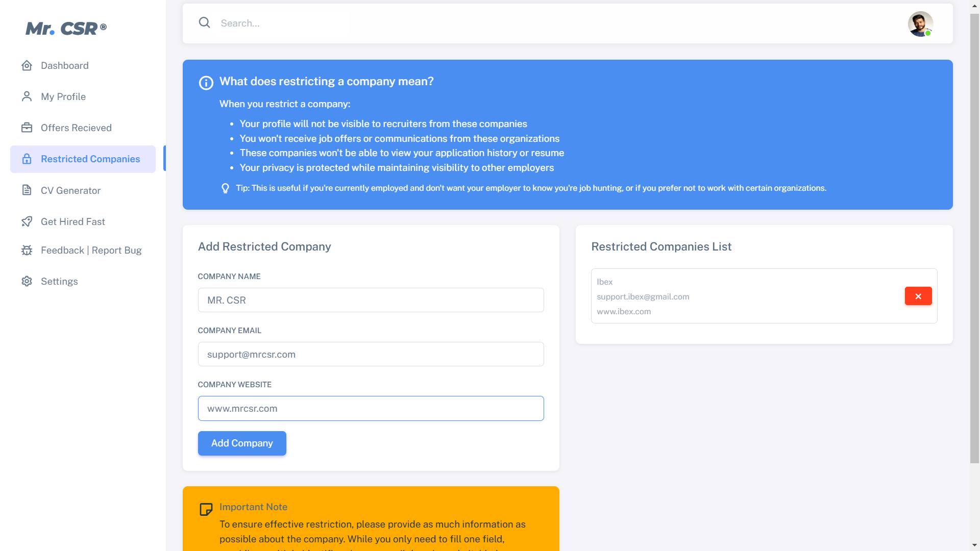Click the Get Hired Fast rocket icon

point(27,221)
